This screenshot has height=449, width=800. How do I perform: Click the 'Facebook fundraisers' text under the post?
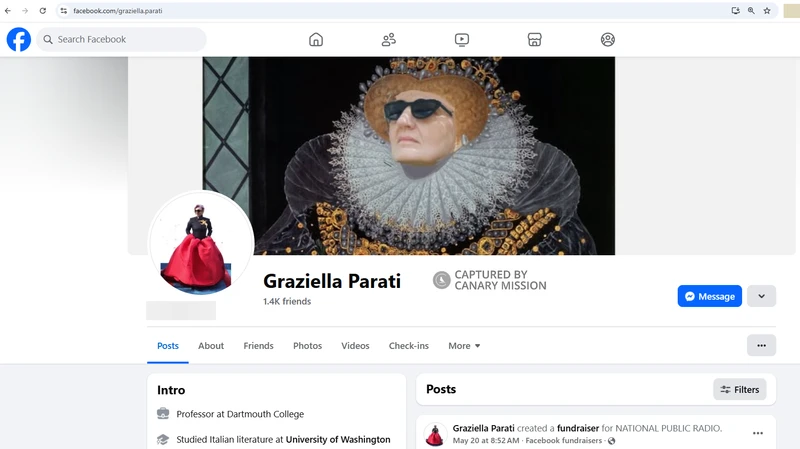[x=563, y=440]
